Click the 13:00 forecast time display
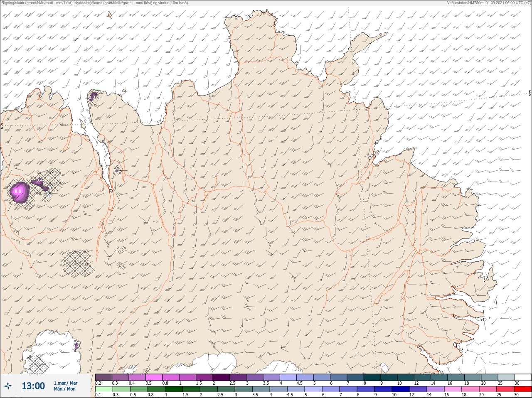The image size is (532, 398). pyautogui.click(x=33, y=386)
